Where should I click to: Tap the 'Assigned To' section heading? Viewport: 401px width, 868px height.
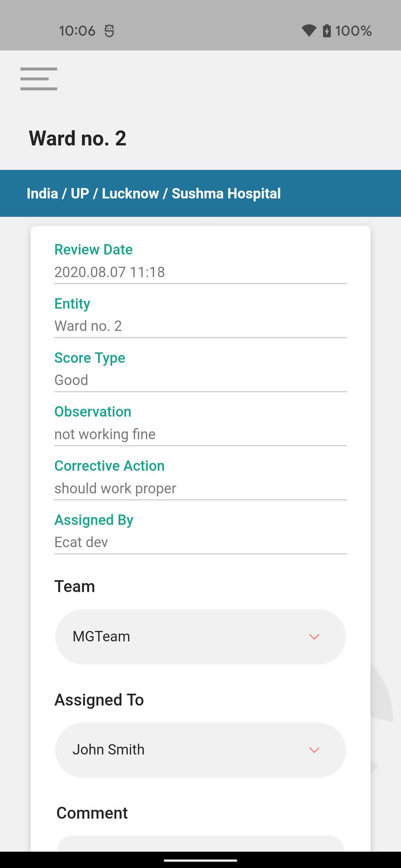click(99, 700)
